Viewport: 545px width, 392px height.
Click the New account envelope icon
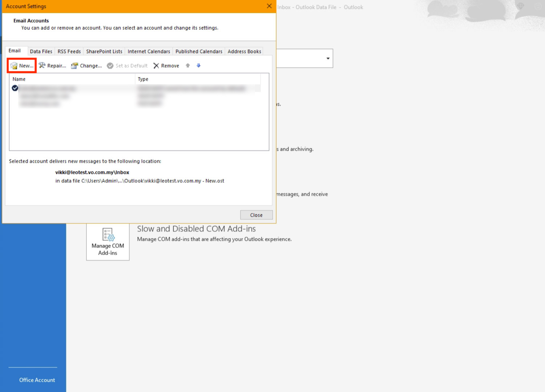coord(14,66)
